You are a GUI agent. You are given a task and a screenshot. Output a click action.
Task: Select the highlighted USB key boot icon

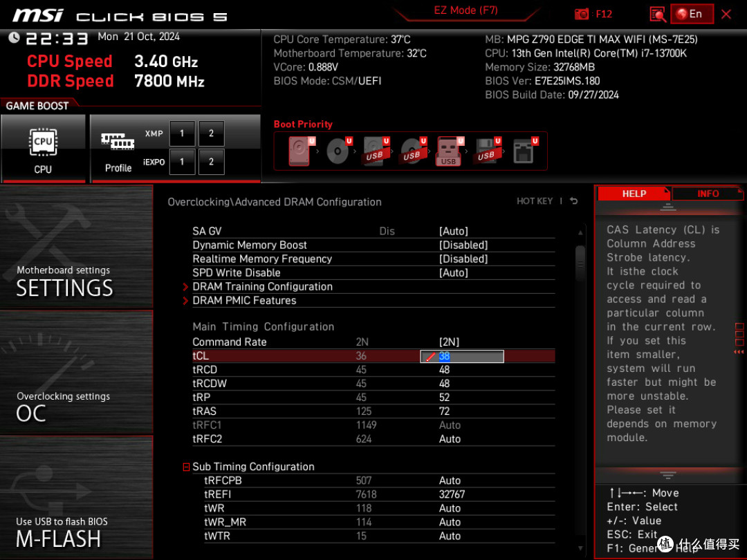449,151
